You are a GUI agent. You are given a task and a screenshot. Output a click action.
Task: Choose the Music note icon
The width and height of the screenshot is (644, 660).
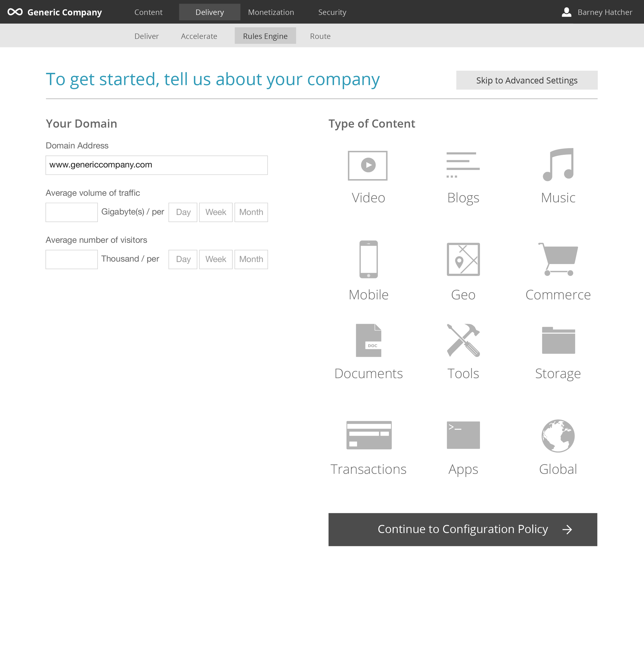coord(558,164)
